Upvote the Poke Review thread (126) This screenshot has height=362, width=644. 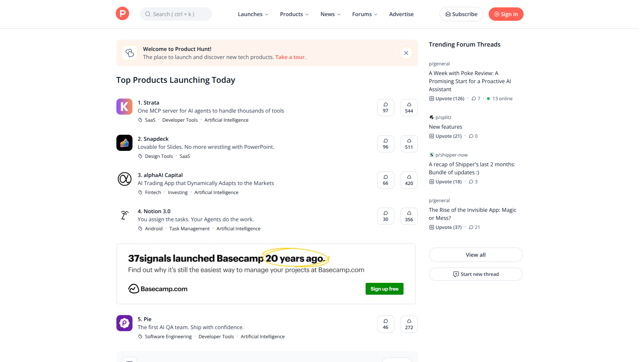(447, 99)
